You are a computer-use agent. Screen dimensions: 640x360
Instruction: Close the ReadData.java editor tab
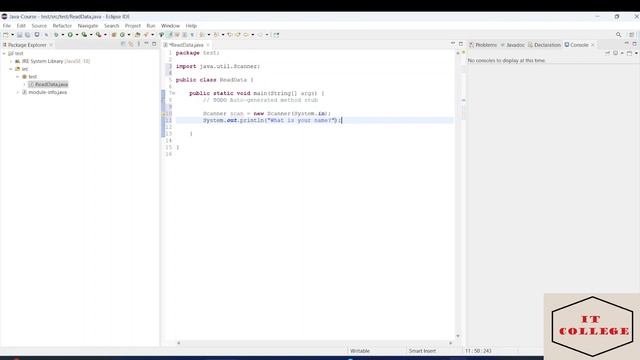click(x=208, y=45)
